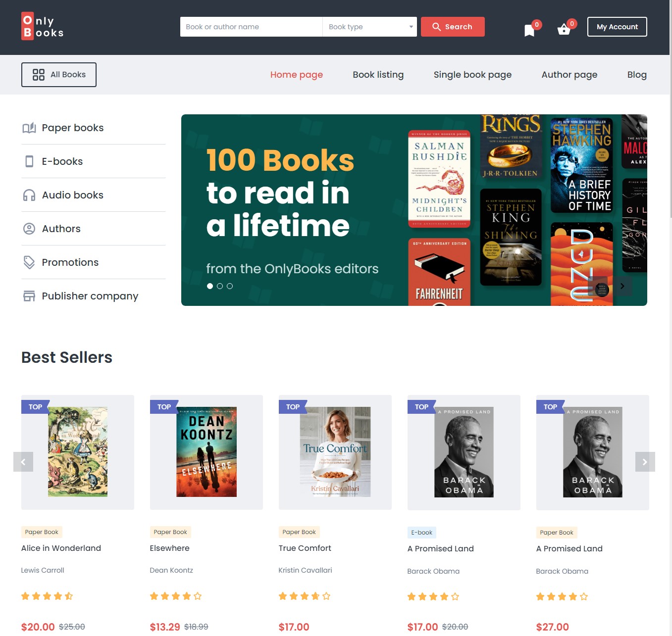
Task: Open the Book type dropdown
Action: coord(370,27)
